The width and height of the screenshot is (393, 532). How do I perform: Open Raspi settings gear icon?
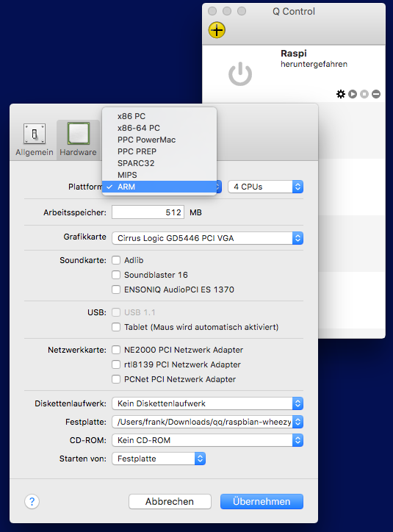pyautogui.click(x=340, y=94)
